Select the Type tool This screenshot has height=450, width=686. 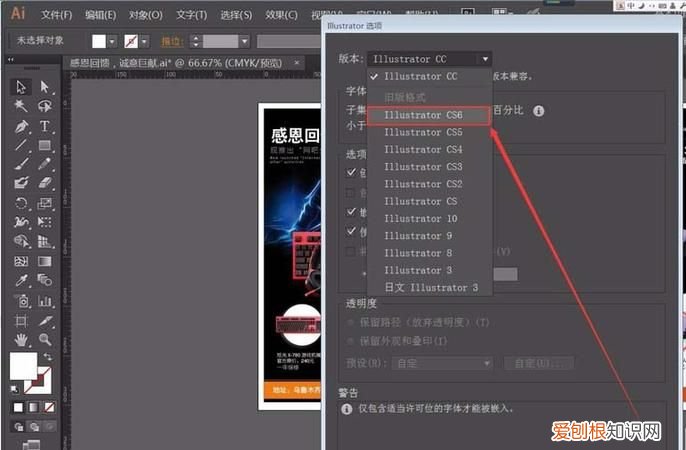coord(45,126)
